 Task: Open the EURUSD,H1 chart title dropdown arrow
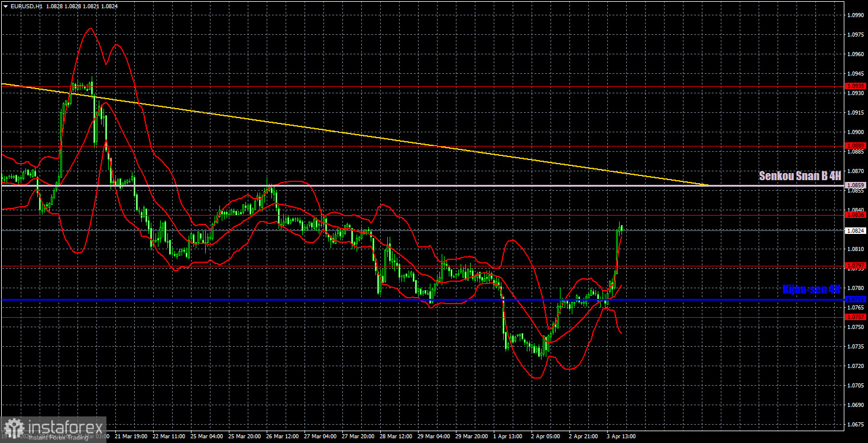point(5,5)
